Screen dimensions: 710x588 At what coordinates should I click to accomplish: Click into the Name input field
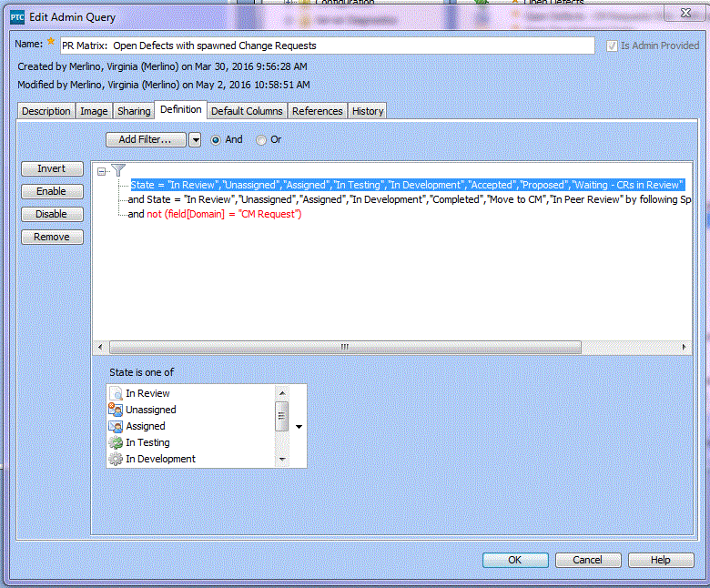click(328, 46)
